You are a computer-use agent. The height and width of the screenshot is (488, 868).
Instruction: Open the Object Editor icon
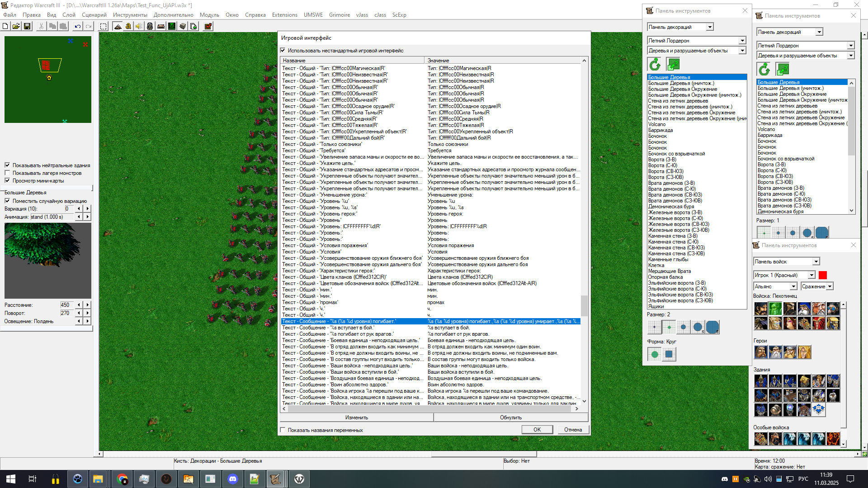pos(150,26)
